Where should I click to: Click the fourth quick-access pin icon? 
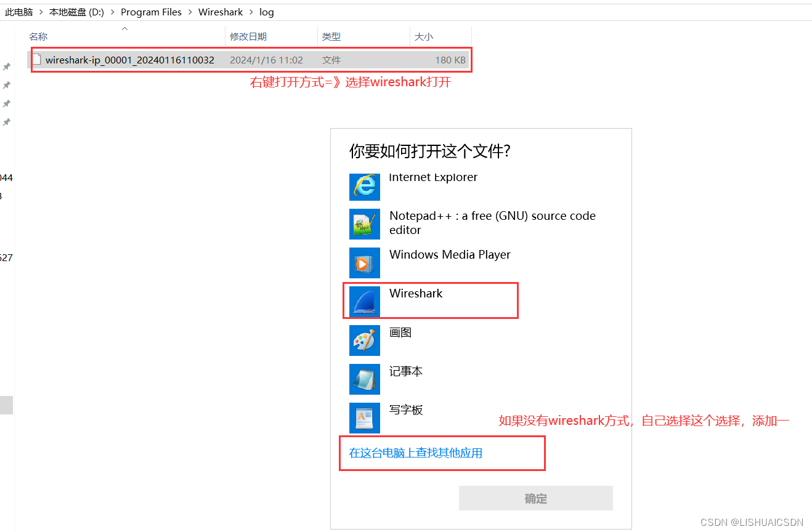click(7, 123)
